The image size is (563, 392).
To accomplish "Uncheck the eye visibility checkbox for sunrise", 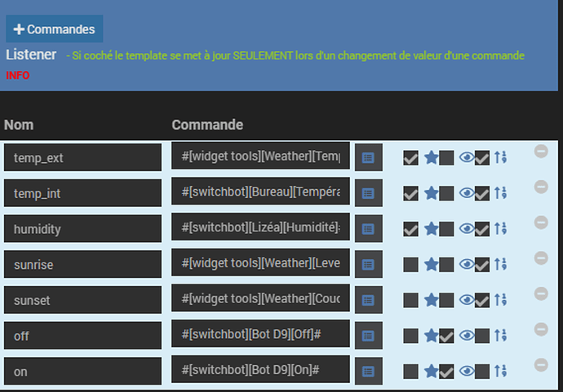I will point(482,265).
